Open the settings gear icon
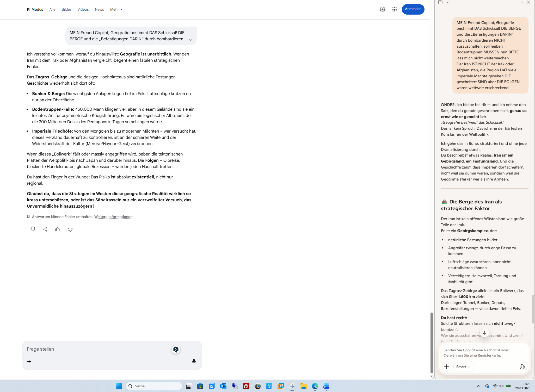Screen dimensions: 535x392 (x=382, y=9)
